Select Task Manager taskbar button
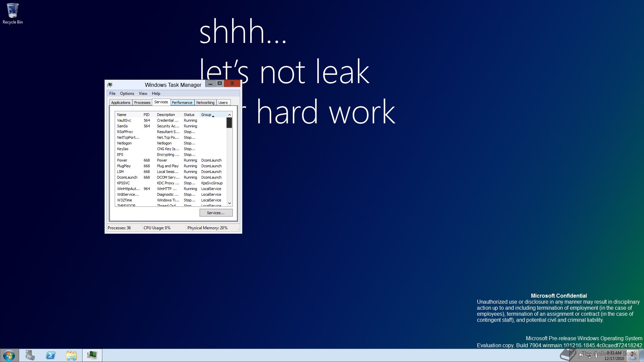This screenshot has width=644, height=362. tap(92, 355)
